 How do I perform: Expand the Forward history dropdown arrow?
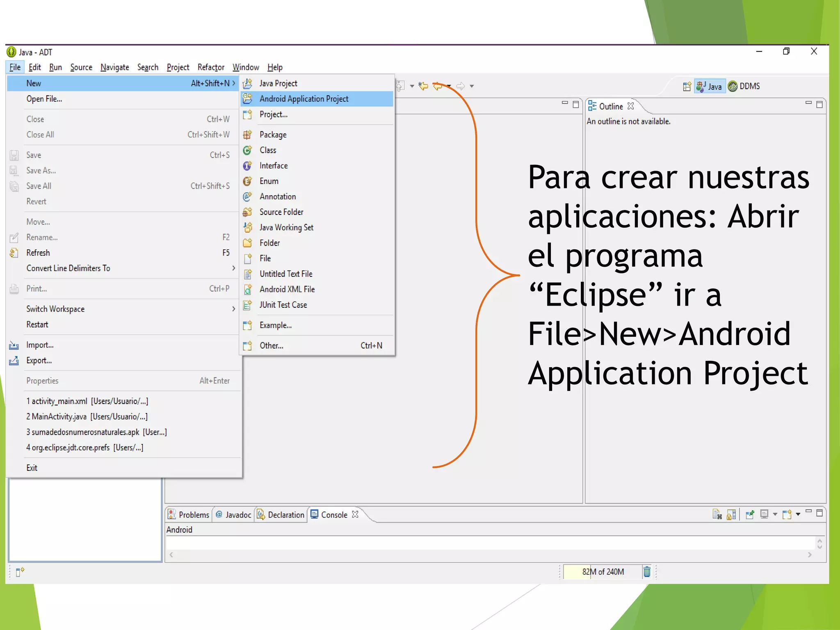[472, 86]
